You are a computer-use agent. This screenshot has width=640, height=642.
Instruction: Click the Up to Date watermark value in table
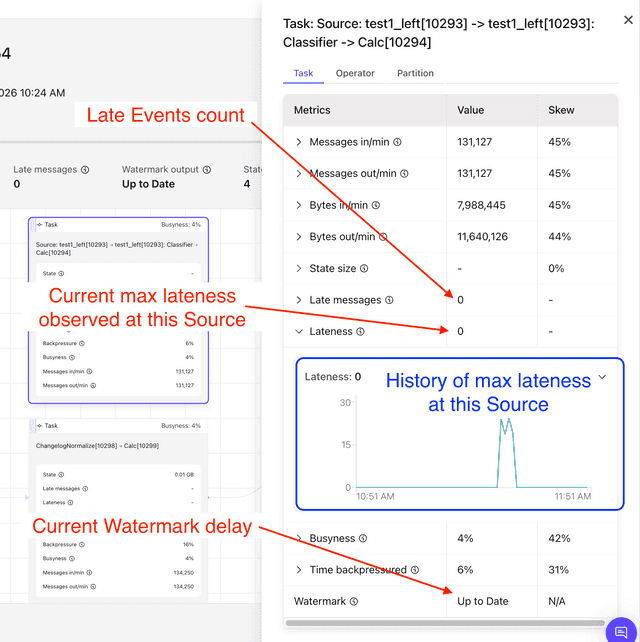(x=483, y=601)
